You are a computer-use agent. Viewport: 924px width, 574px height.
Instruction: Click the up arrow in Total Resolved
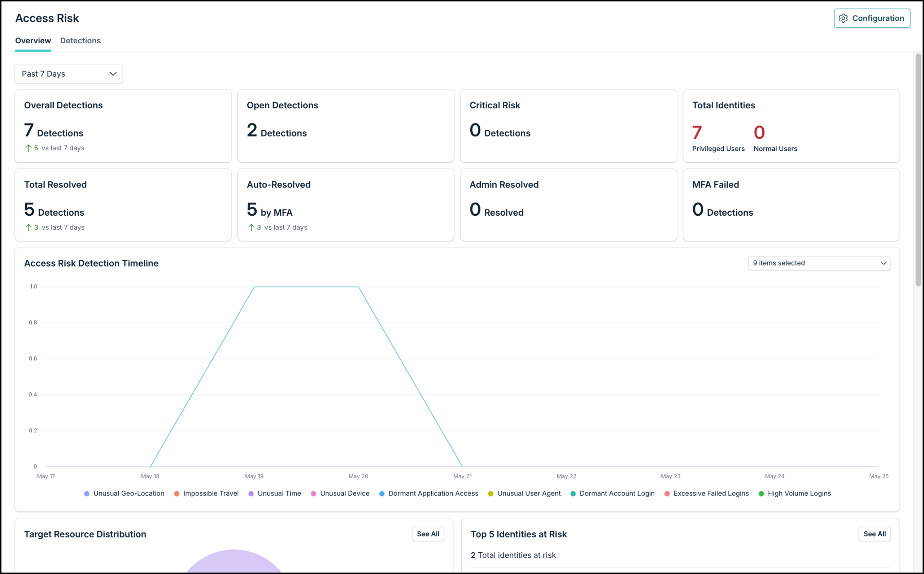tap(29, 228)
